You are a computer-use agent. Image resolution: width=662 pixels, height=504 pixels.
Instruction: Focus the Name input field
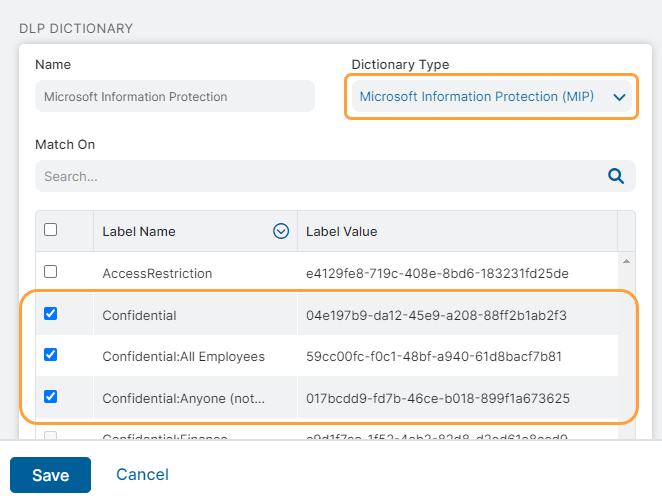coord(175,96)
